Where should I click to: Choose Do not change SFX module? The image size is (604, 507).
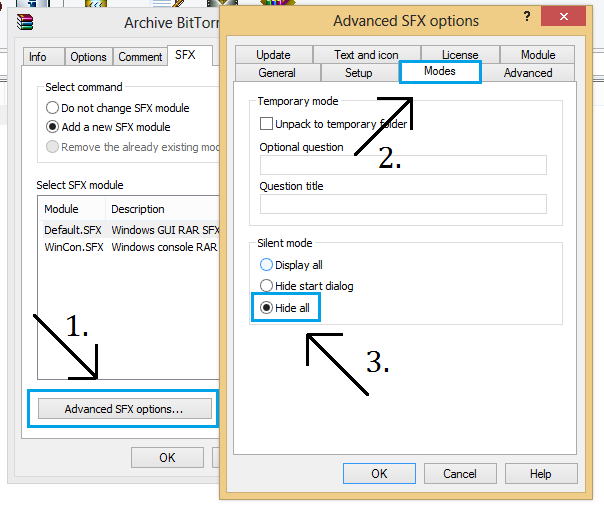pos(52,107)
